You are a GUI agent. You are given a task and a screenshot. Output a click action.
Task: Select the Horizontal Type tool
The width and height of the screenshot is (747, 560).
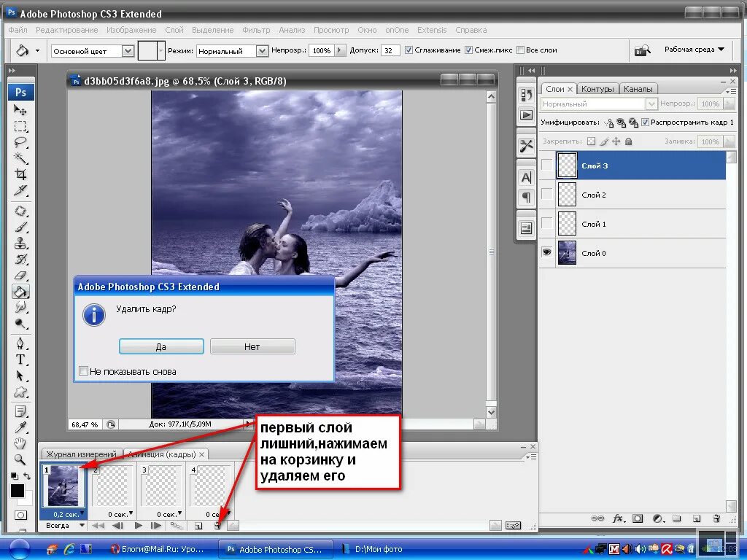coord(20,359)
